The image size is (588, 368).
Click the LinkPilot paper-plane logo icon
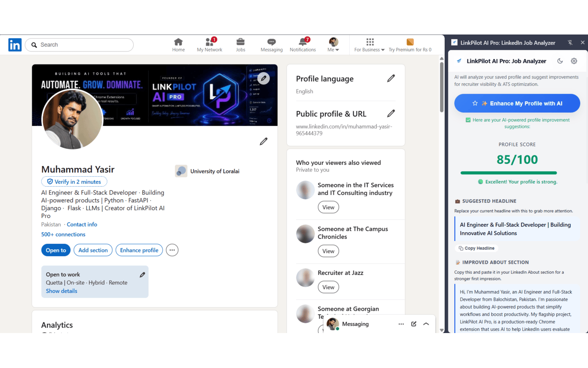[458, 61]
